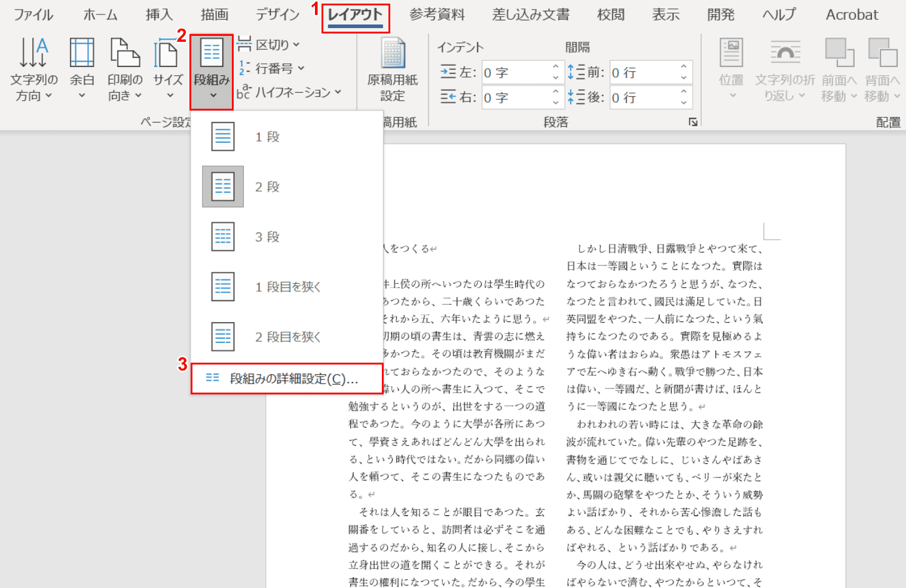Increase right indent with up arrow
This screenshot has width=906, height=588.
click(x=556, y=92)
